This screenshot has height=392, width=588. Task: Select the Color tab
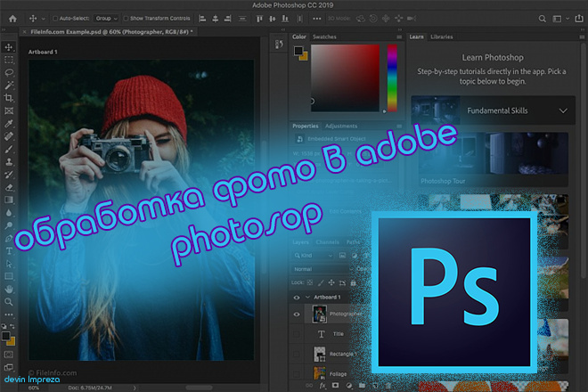[298, 37]
